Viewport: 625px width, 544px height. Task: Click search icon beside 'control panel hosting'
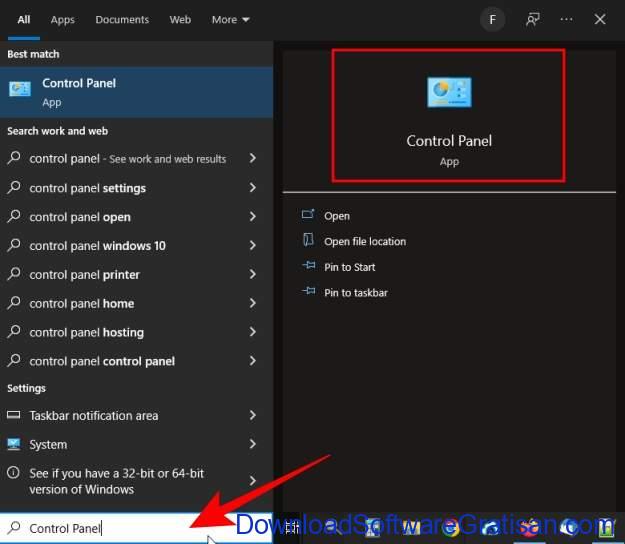coord(14,332)
